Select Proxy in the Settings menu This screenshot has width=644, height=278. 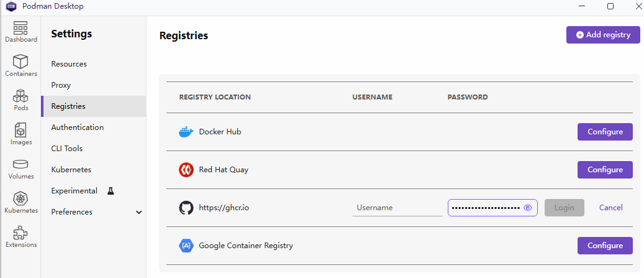61,85
